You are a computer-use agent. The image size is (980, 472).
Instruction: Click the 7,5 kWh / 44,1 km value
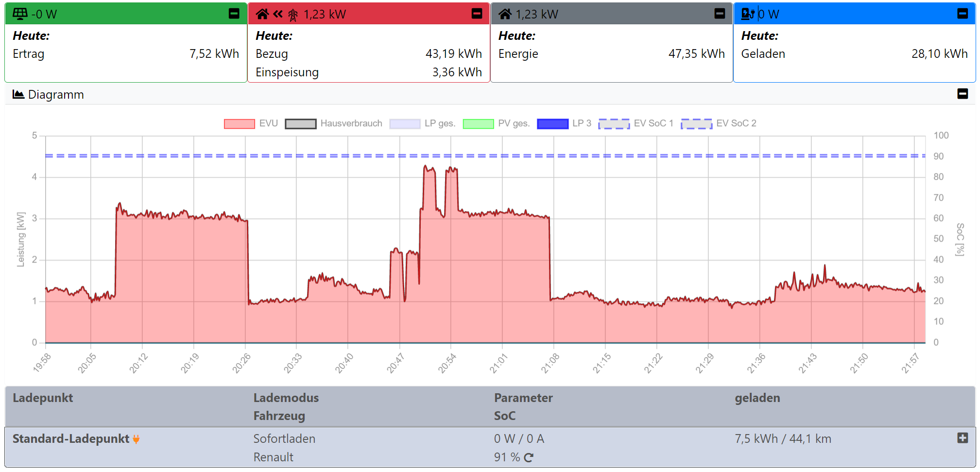(x=783, y=439)
